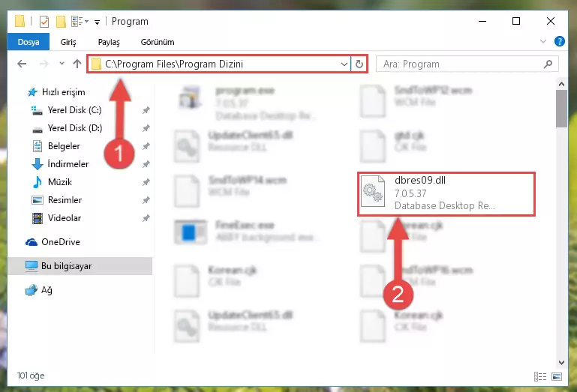
Task: Toggle the pin next to İndirmeler
Action: click(146, 164)
